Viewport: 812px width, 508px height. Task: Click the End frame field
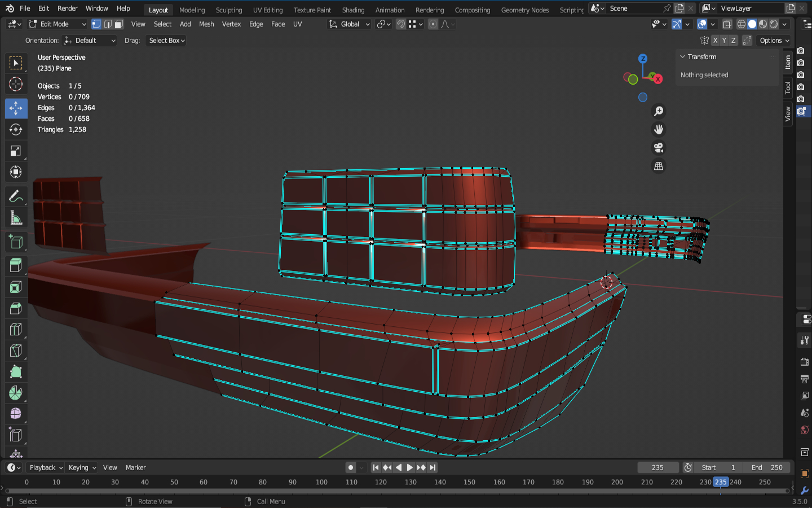[767, 467]
